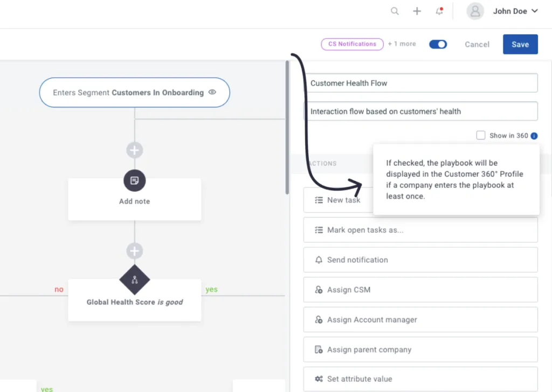Click the Assign parent company building icon
The image size is (552, 392).
tap(319, 349)
